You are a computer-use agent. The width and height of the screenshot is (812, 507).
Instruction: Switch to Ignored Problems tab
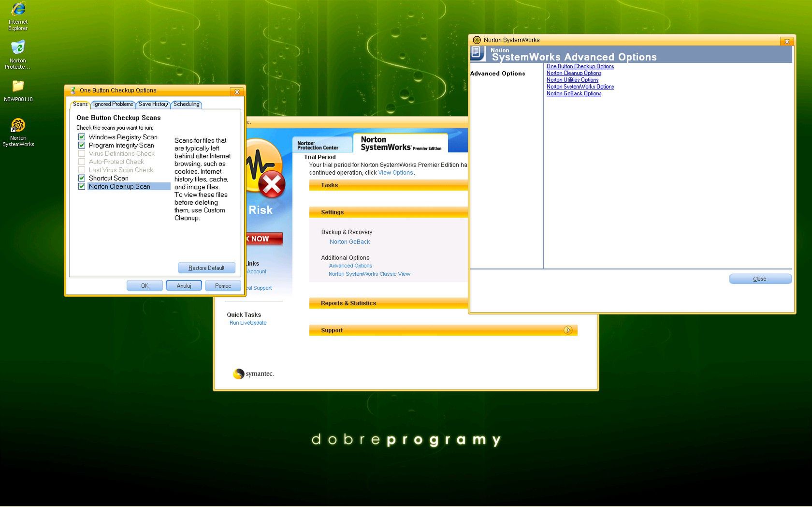pos(113,104)
